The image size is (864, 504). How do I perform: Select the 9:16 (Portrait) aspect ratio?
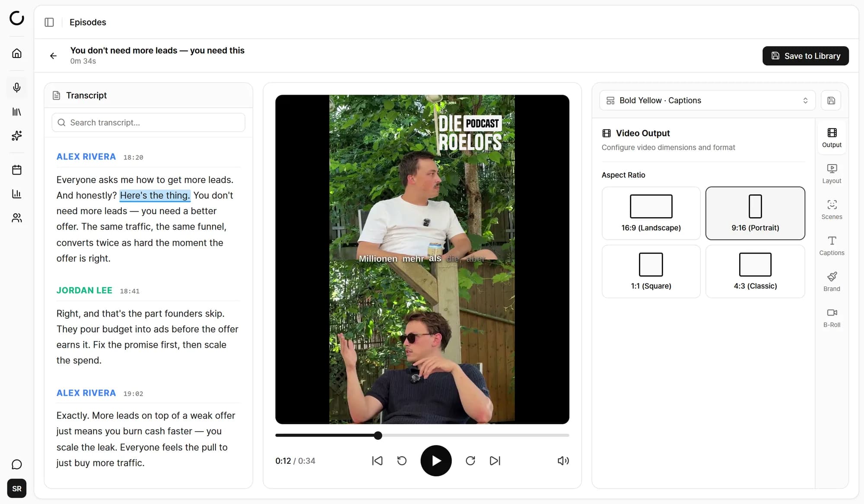click(755, 213)
